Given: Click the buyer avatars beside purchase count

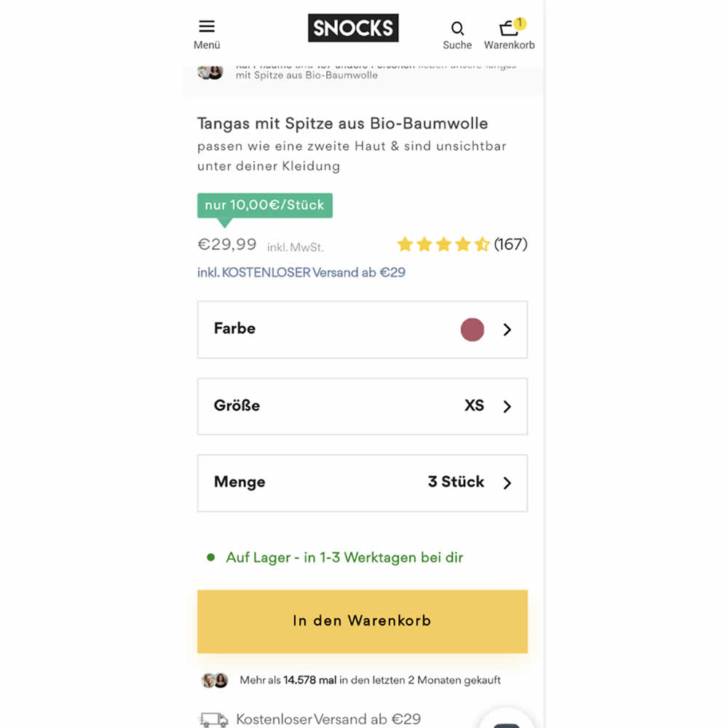Looking at the screenshot, I should [215, 681].
